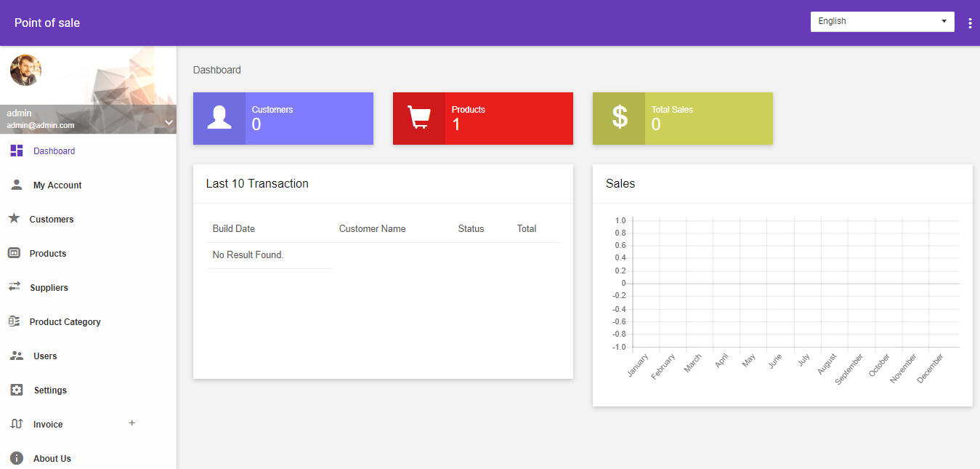This screenshot has width=980, height=469.
Task: Open Settings using the gear icon
Action: coord(16,390)
